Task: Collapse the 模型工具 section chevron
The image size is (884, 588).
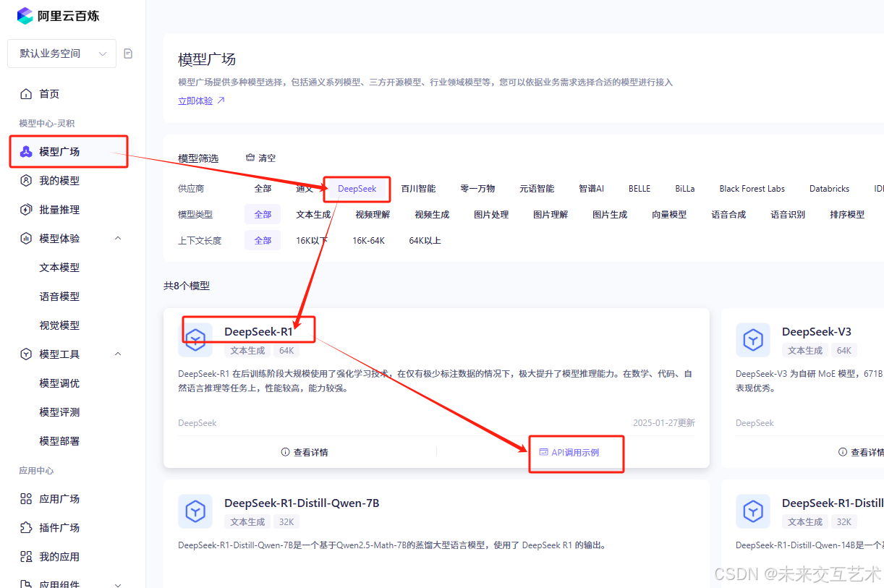Action: point(118,354)
